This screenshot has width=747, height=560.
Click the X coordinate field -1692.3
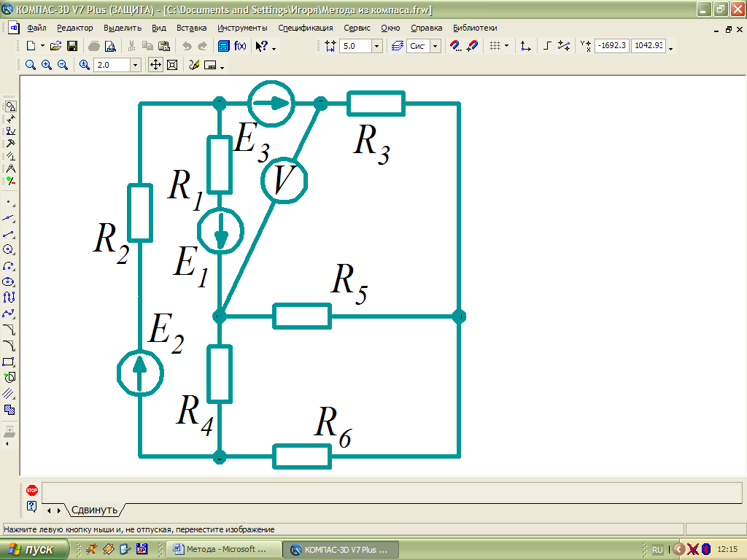[x=611, y=46]
